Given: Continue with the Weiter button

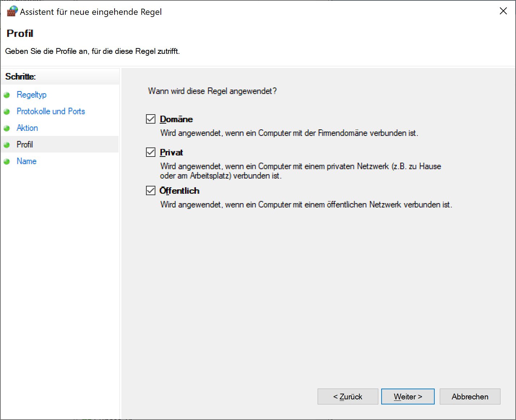Looking at the screenshot, I should (x=408, y=397).
